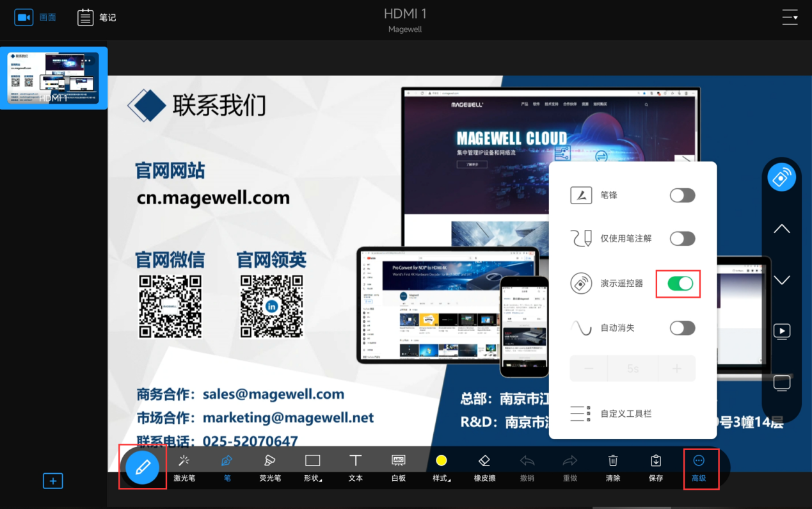This screenshot has height=509, width=812.
Task: Click the 仅使用笔注解 pen gesture icon
Action: point(581,239)
